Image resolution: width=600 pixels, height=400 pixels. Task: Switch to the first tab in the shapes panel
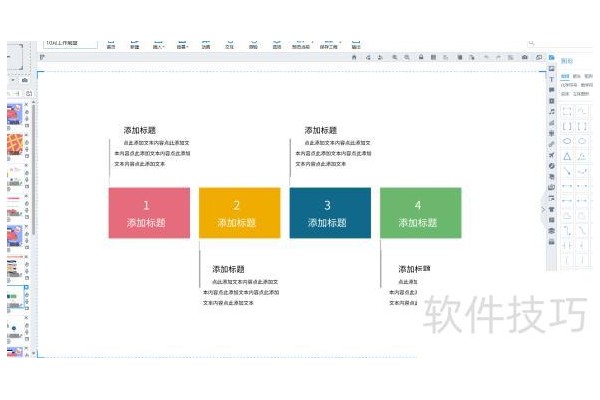click(x=565, y=76)
